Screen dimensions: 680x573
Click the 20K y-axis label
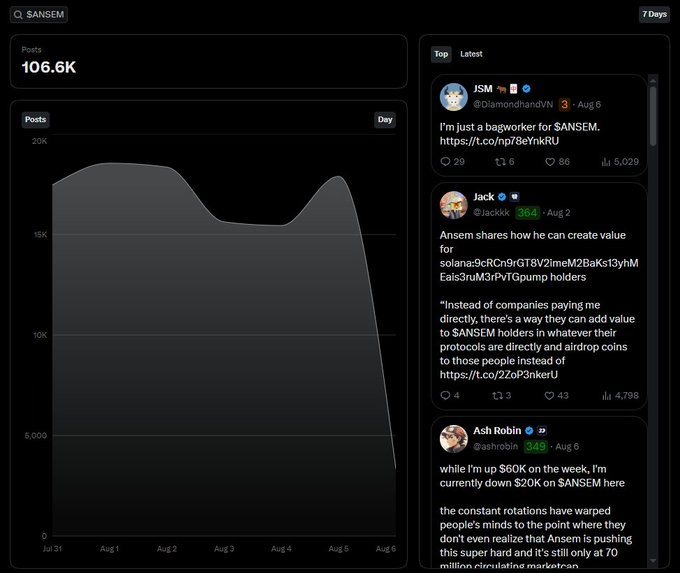[x=39, y=141]
